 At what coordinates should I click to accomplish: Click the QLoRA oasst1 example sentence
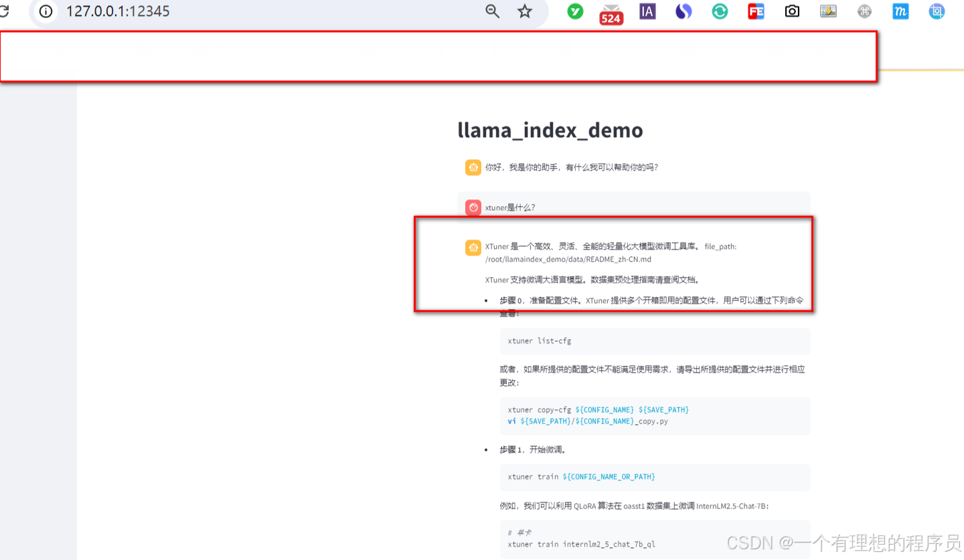635,506
